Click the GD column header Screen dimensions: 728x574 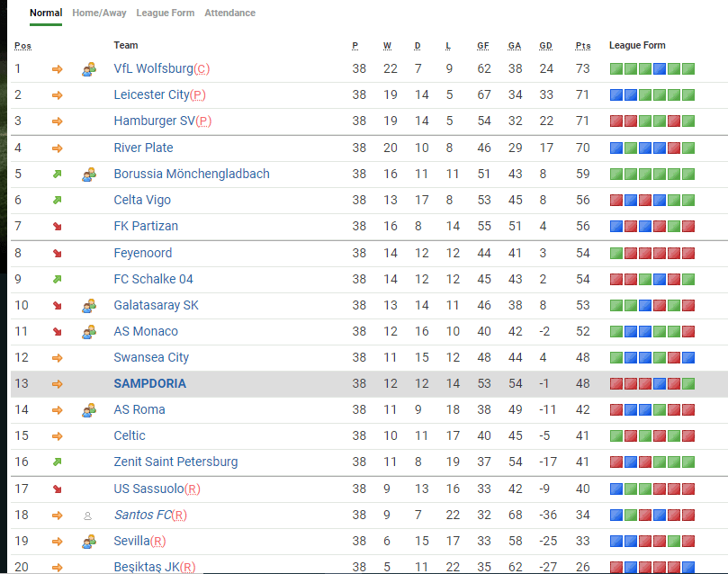click(x=545, y=46)
